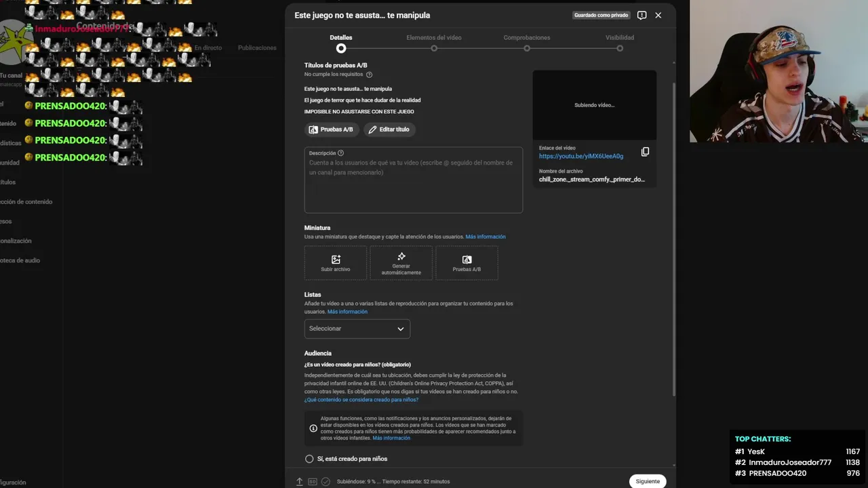This screenshot has height=488, width=868.
Task: Copy the video link with the copy icon
Action: [x=645, y=152]
